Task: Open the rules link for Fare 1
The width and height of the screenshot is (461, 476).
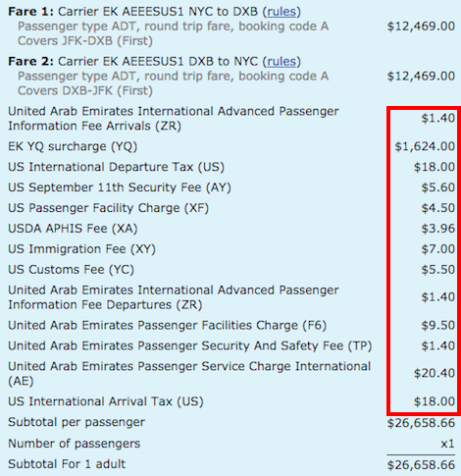Action: [x=282, y=12]
